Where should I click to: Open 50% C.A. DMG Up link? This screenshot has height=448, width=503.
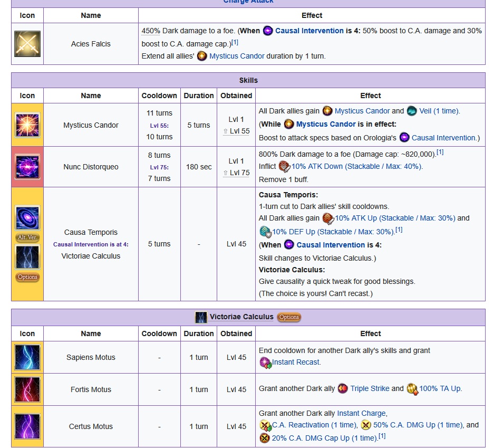pos(418,425)
